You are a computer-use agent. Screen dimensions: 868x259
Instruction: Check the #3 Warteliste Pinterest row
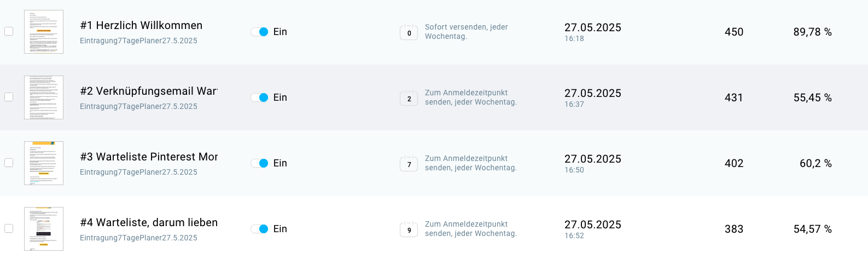pyautogui.click(x=9, y=163)
